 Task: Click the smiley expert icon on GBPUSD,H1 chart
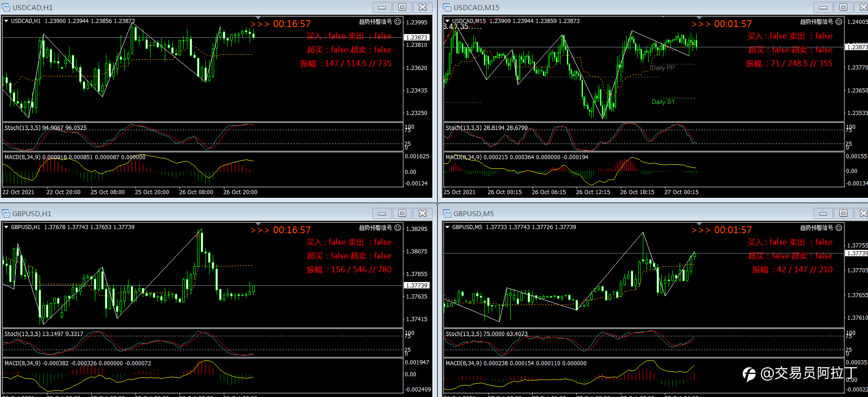[398, 228]
